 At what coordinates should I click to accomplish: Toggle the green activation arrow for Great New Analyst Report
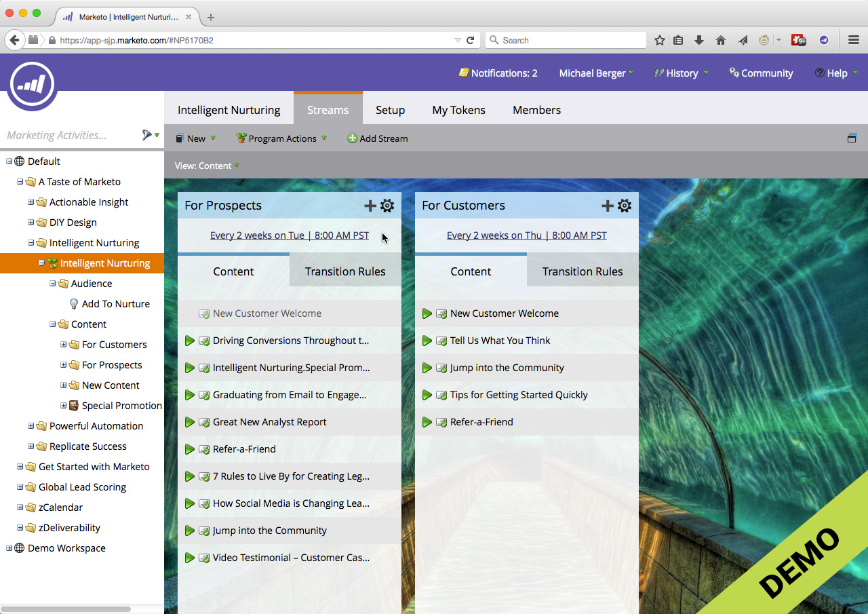pyautogui.click(x=190, y=422)
